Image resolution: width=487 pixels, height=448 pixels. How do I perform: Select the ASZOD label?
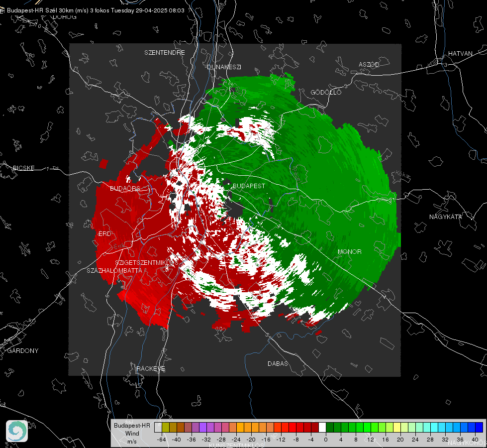tap(369, 64)
